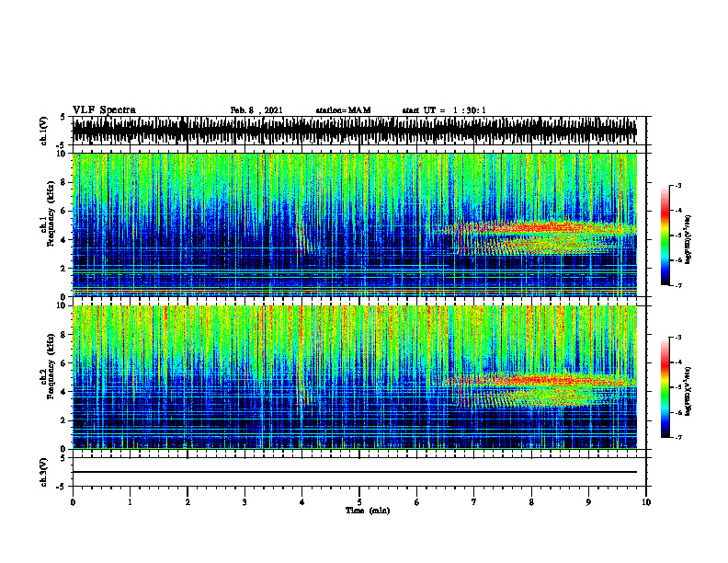
Task: Click the ch.1 spectrogram color bar
Action: tap(665, 236)
